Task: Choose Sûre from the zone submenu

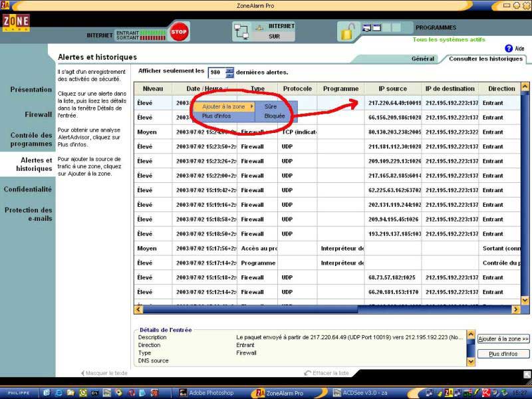Action: [271, 106]
